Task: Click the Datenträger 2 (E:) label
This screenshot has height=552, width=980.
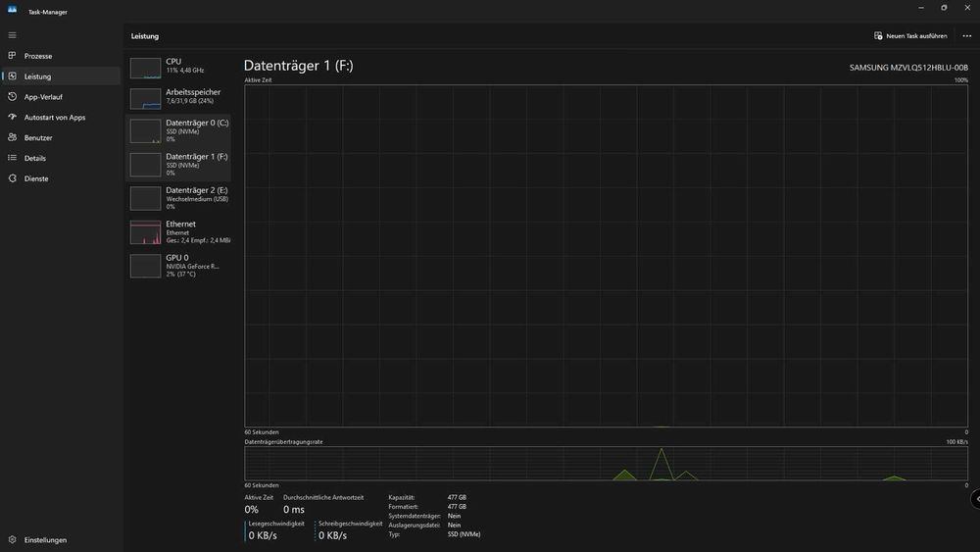Action: coord(197,190)
